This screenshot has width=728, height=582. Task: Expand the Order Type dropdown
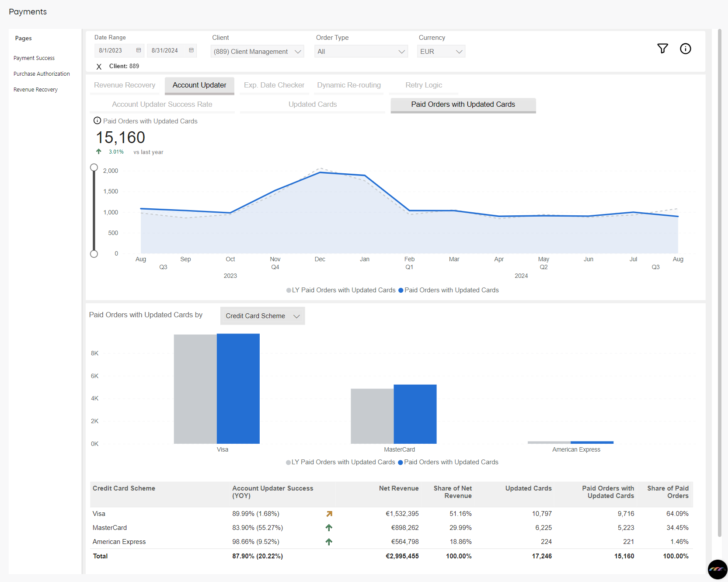361,52
